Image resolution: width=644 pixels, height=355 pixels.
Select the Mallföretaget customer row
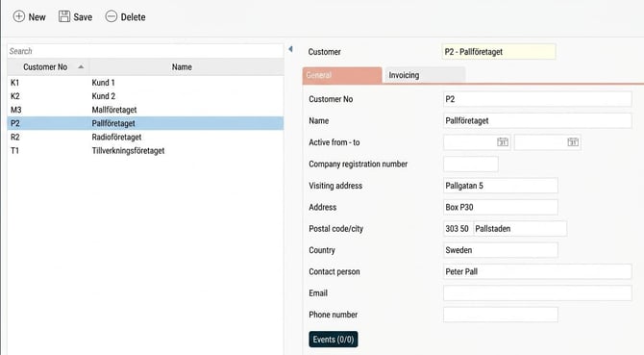[145, 110]
